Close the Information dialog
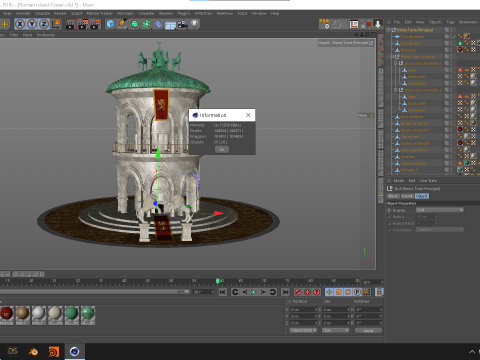The height and width of the screenshot is (360, 480). pos(248,115)
